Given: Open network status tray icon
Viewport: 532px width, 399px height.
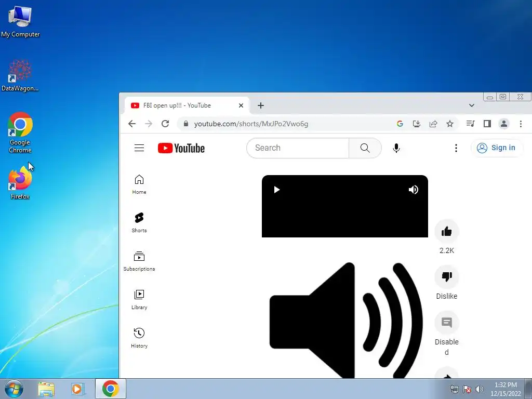Looking at the screenshot, I should pyautogui.click(x=454, y=389).
